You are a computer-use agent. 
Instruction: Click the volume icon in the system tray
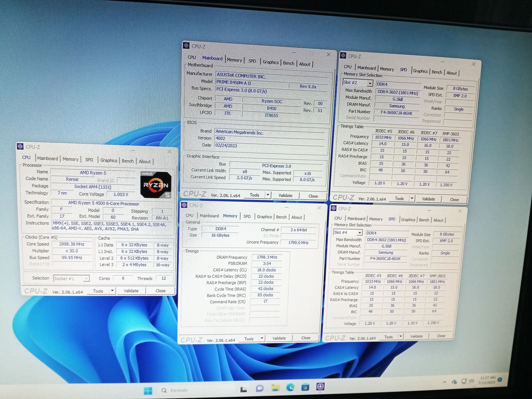(x=471, y=381)
